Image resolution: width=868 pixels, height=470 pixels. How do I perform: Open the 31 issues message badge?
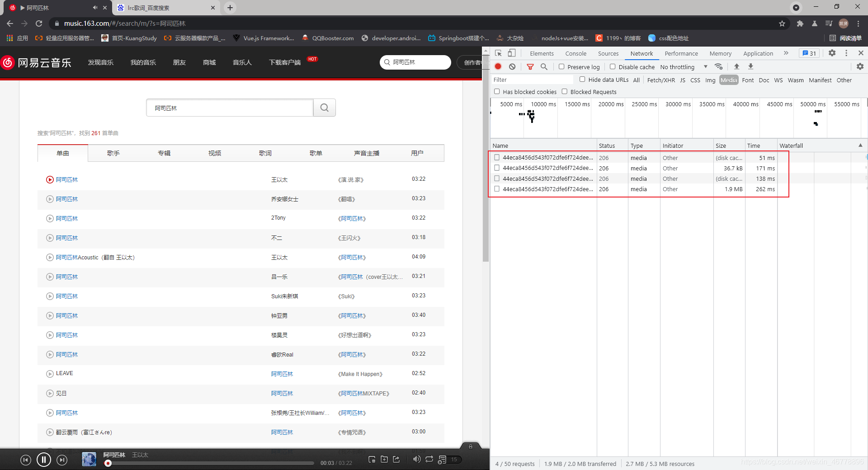click(809, 53)
